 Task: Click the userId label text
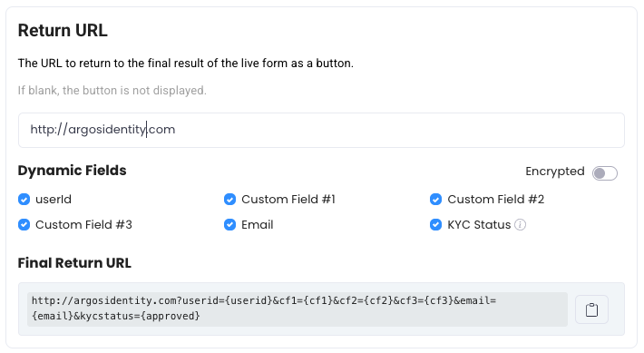click(54, 200)
